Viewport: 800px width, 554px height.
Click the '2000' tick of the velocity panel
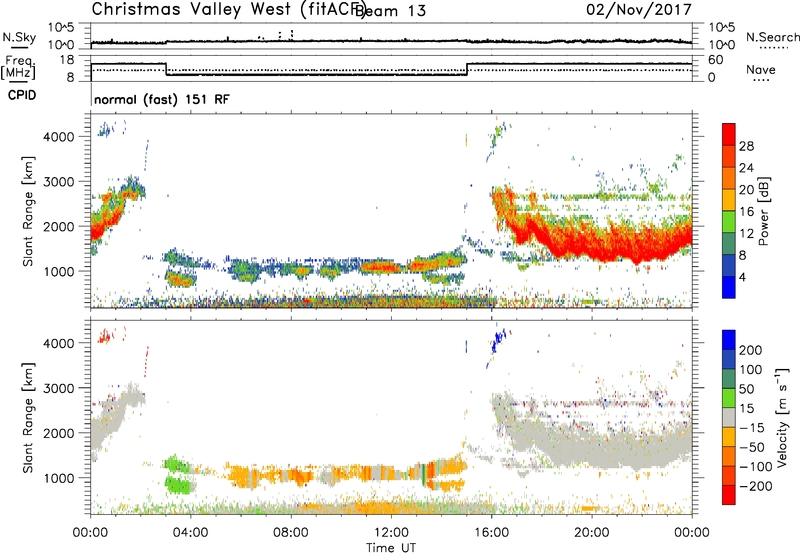[x=59, y=433]
